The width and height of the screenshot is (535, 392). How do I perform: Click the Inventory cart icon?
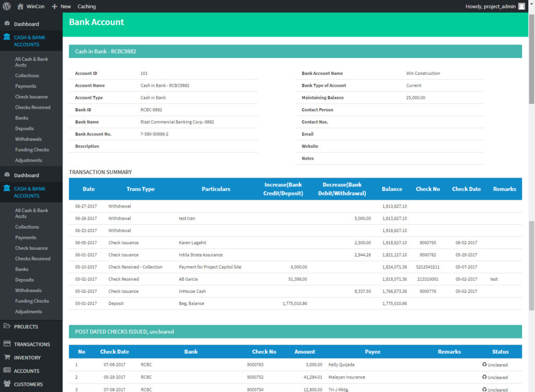(x=7, y=358)
